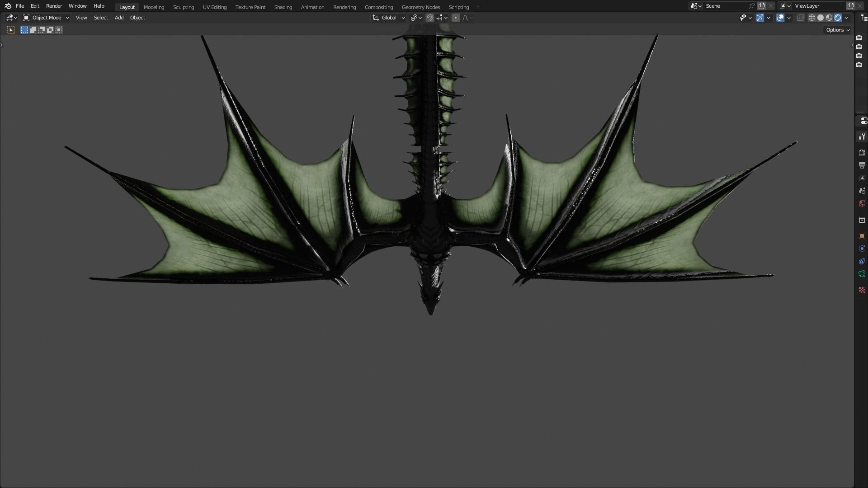Screen dimensions: 868x488
Task: Open the Scripting workspace tab
Action: tap(458, 7)
